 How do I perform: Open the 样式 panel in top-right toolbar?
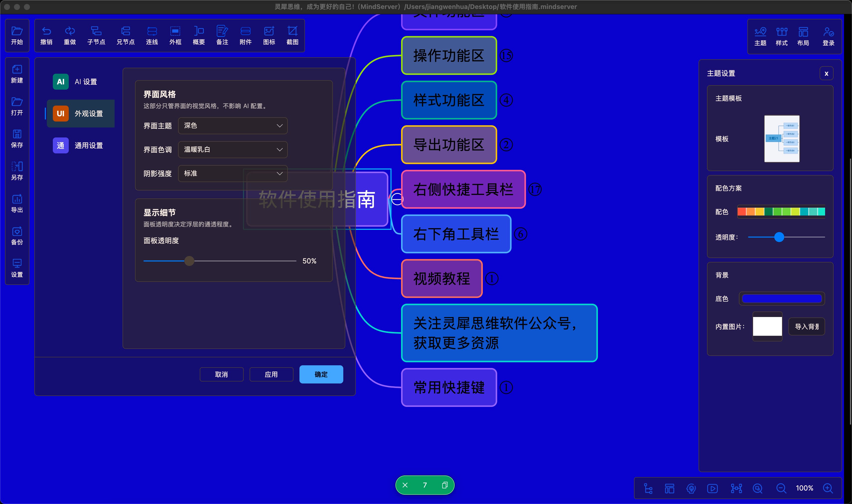click(x=782, y=36)
